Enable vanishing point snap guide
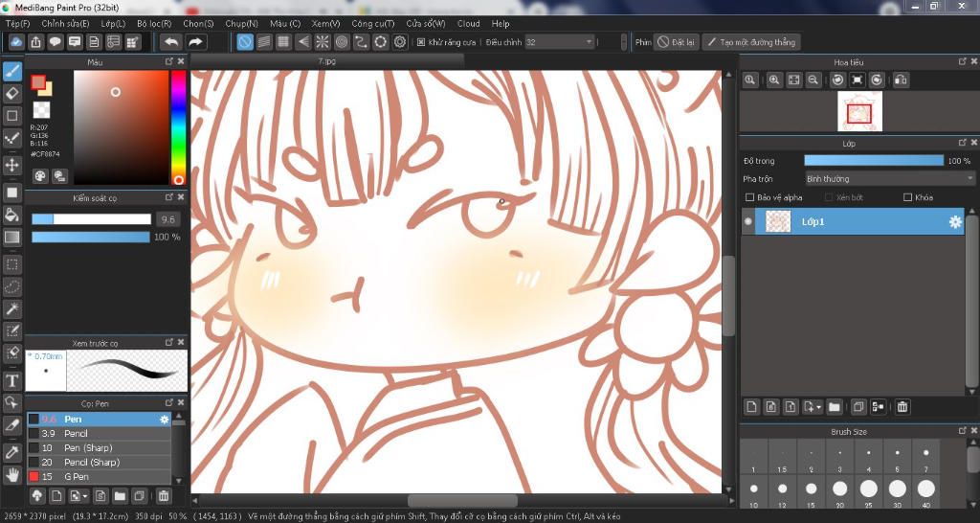980x523 pixels. tap(303, 42)
